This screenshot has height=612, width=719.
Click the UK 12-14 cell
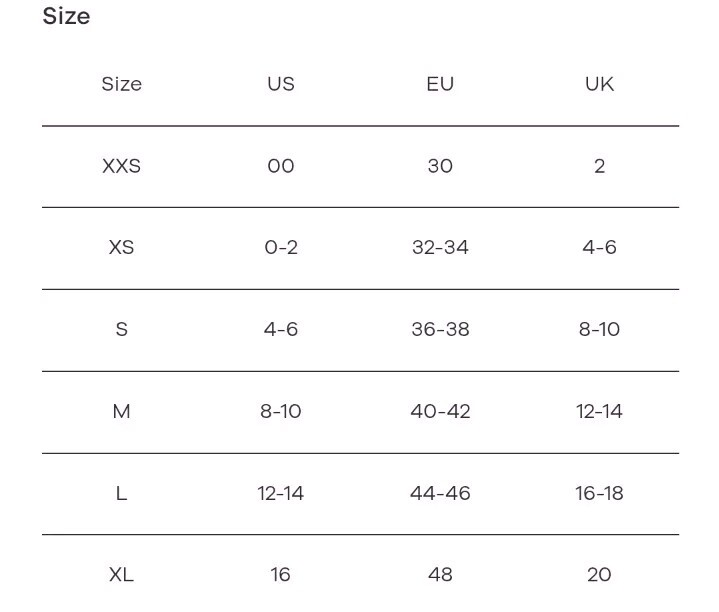point(599,411)
